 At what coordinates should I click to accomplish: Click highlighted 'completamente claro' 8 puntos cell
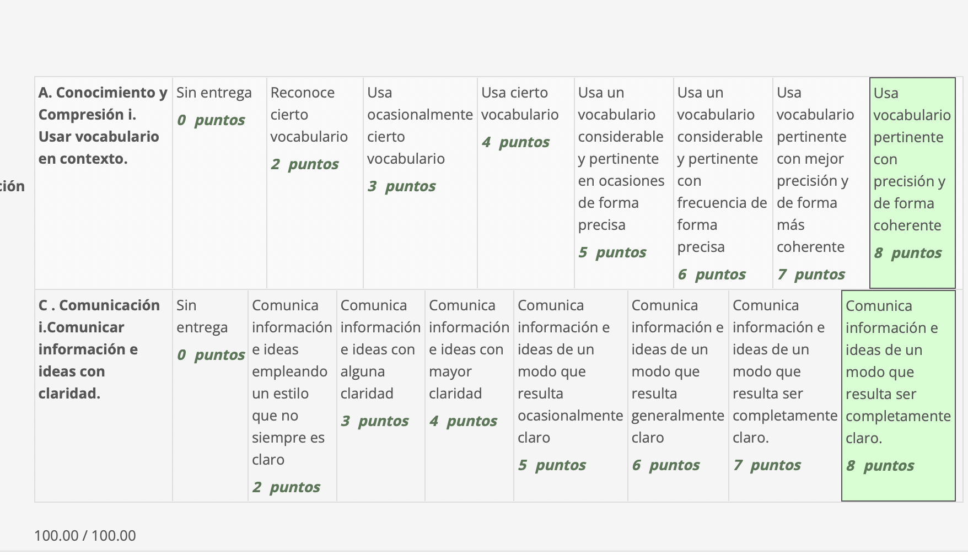(898, 395)
